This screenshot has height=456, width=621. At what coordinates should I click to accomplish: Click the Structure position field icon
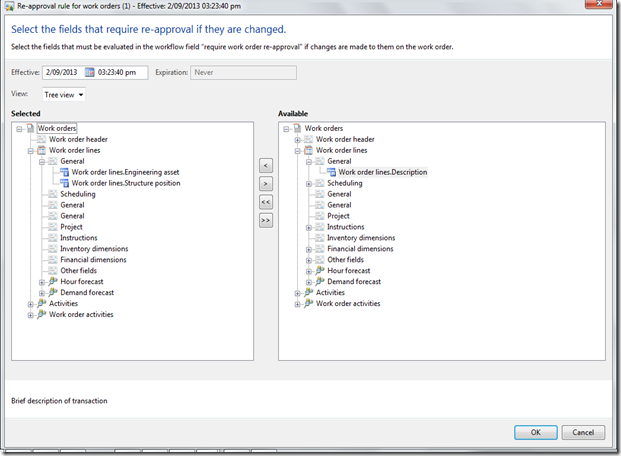coord(65,183)
